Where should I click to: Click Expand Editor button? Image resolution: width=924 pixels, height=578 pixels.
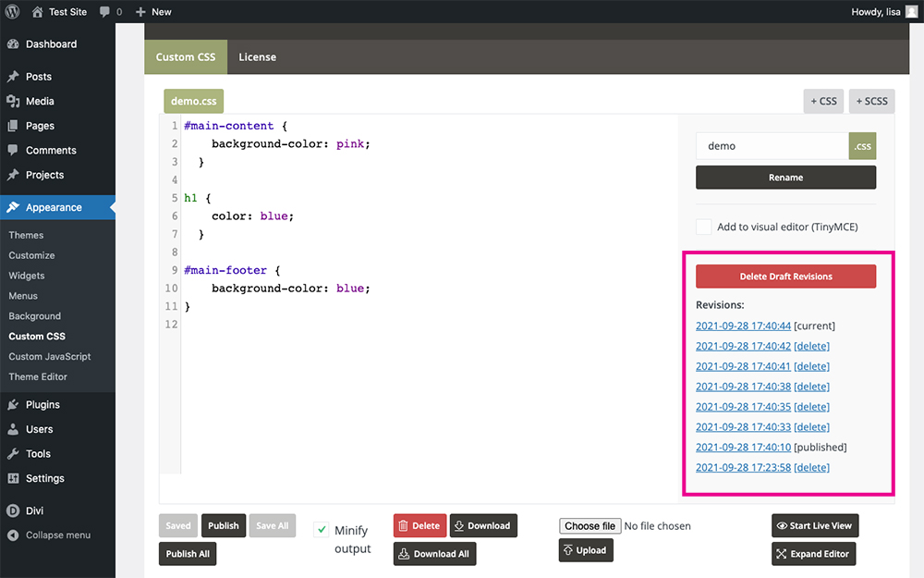[x=814, y=554]
